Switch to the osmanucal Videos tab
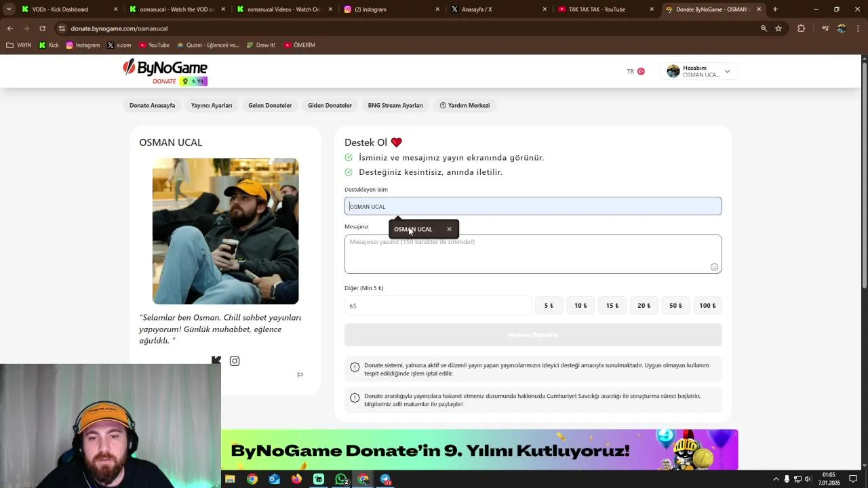The height and width of the screenshot is (488, 868). point(285,9)
